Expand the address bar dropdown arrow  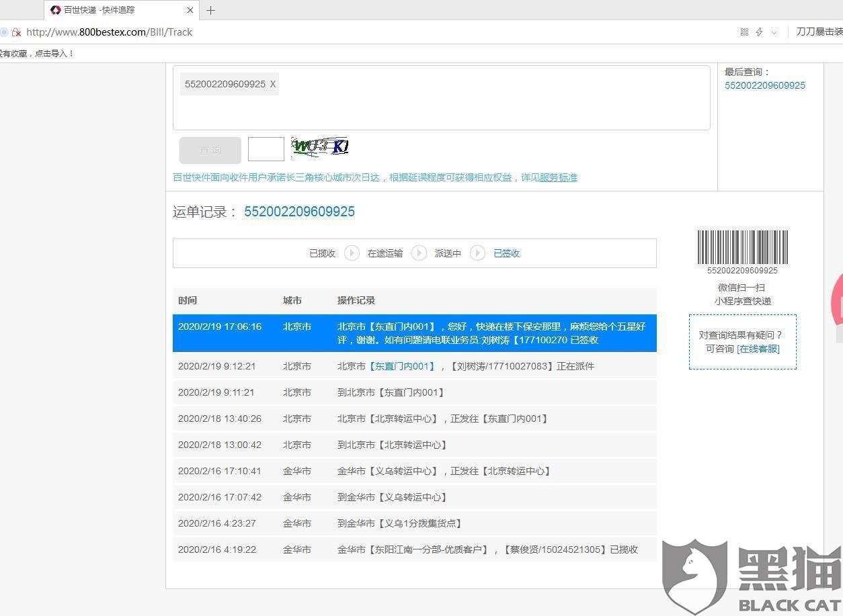click(x=774, y=32)
